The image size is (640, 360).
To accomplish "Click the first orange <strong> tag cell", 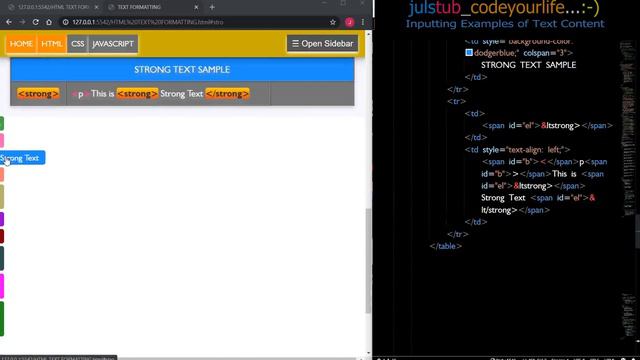I will tap(38, 93).
